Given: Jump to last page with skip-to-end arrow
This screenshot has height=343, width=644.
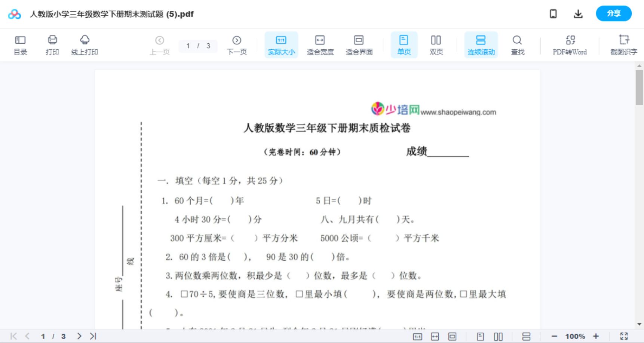Looking at the screenshot, I should [92, 336].
